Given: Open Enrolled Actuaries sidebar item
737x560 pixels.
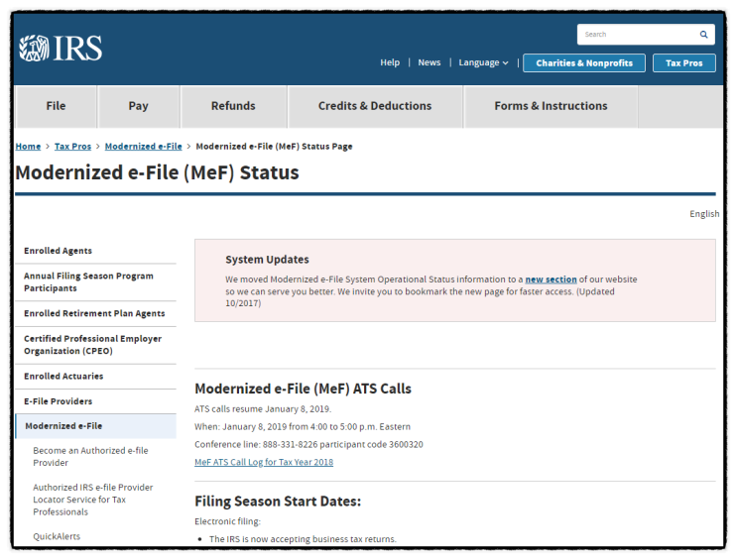Looking at the screenshot, I should [95, 377].
